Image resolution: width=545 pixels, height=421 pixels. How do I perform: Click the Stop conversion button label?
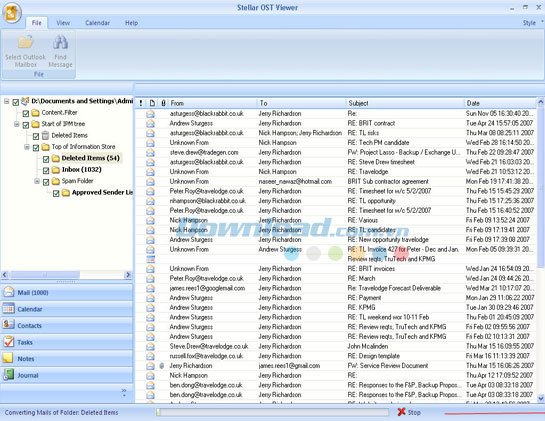coord(414,412)
